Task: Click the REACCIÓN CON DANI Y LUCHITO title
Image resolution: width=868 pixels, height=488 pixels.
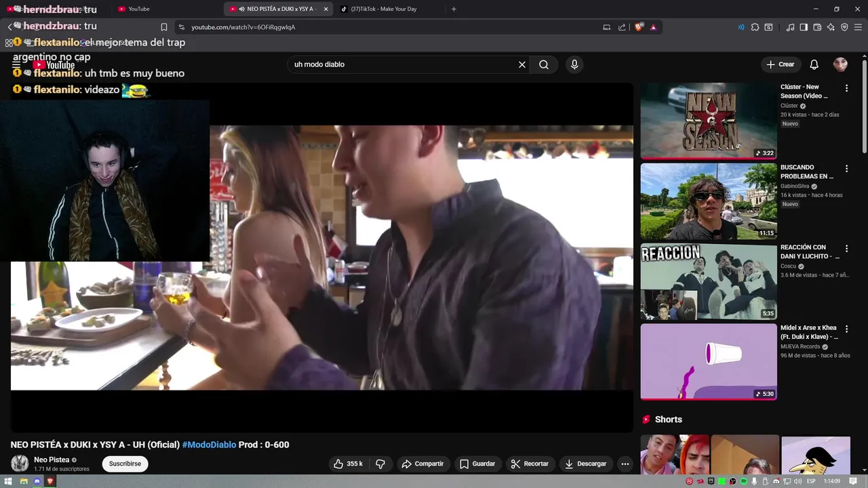Action: point(810,252)
